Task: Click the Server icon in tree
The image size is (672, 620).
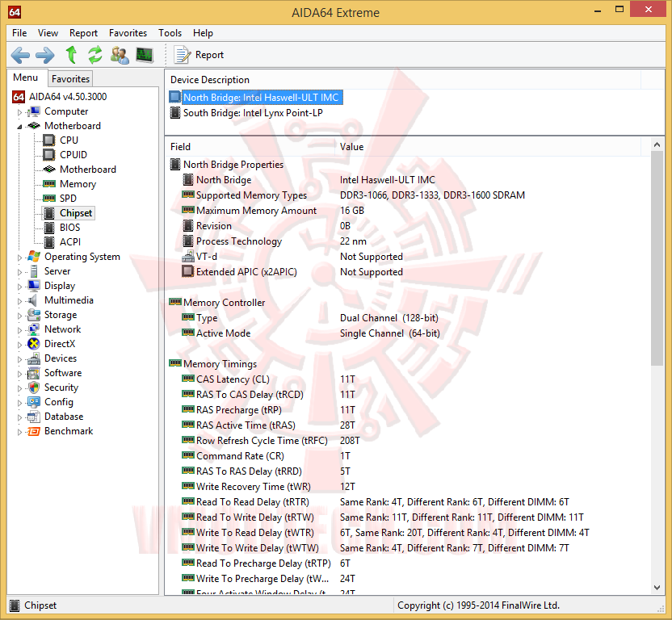Action: pos(33,271)
